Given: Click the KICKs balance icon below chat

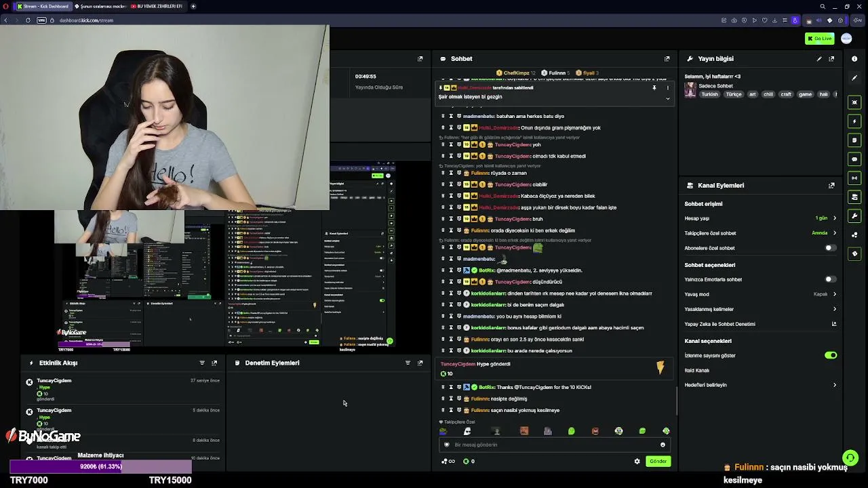Looking at the screenshot, I should (x=466, y=462).
